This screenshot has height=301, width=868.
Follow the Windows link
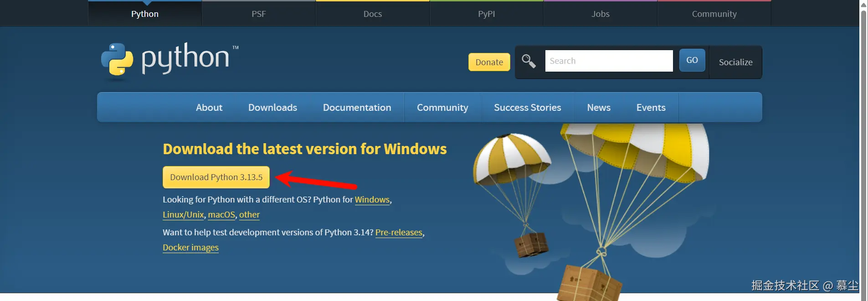372,200
